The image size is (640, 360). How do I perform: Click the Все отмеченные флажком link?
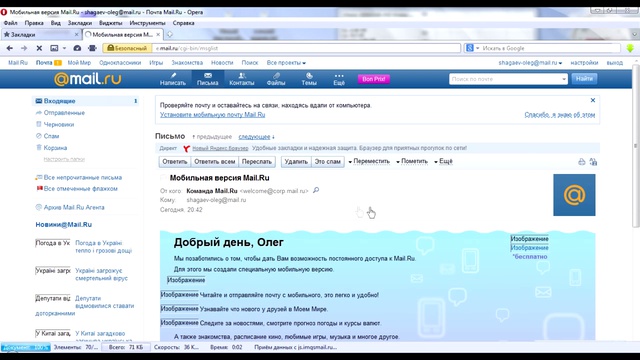[x=80, y=189]
